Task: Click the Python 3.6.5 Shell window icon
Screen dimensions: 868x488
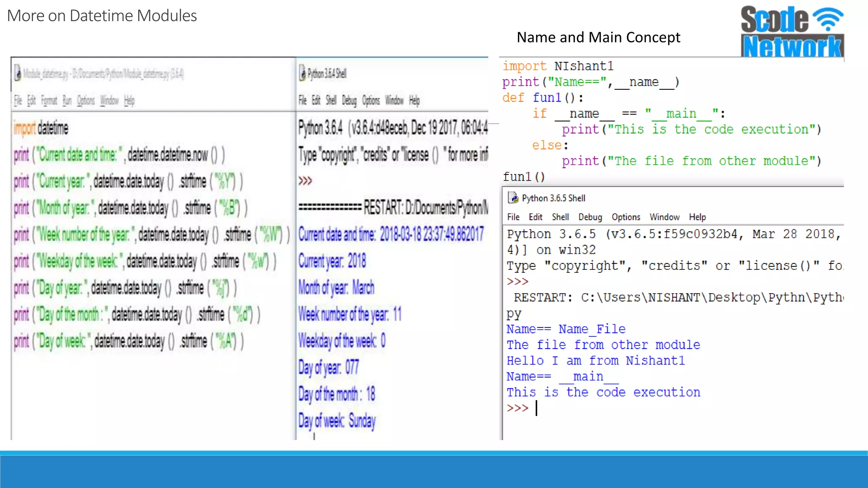Action: pyautogui.click(x=513, y=198)
